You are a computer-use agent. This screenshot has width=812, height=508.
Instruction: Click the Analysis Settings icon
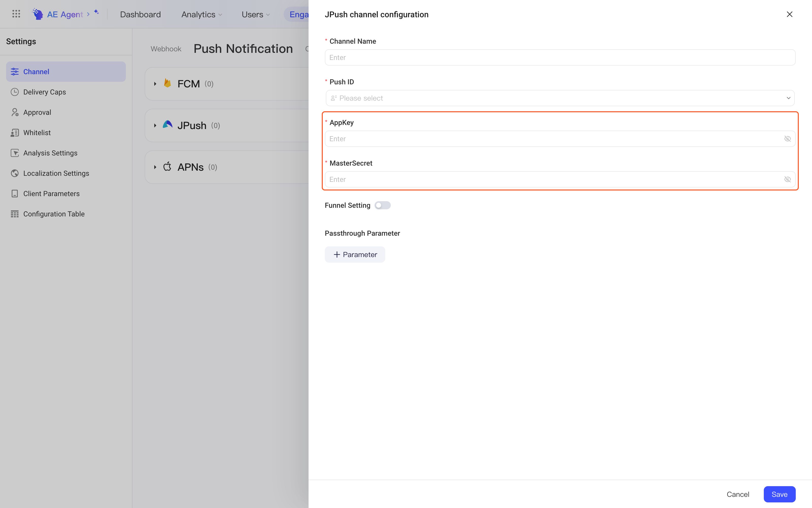(x=15, y=153)
